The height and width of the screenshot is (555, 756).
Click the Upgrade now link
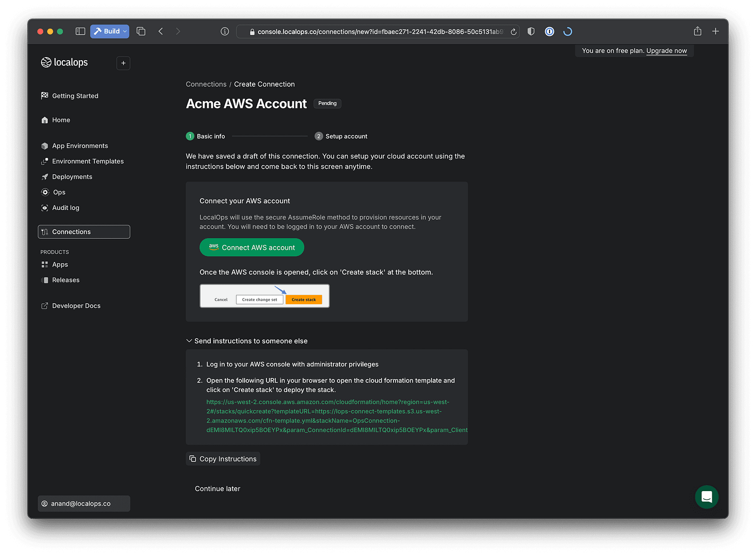(667, 51)
